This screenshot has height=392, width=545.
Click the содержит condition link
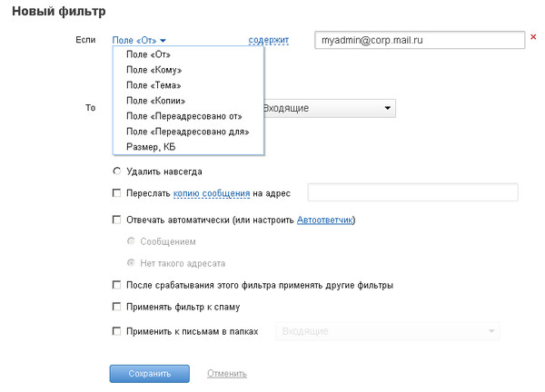[268, 40]
